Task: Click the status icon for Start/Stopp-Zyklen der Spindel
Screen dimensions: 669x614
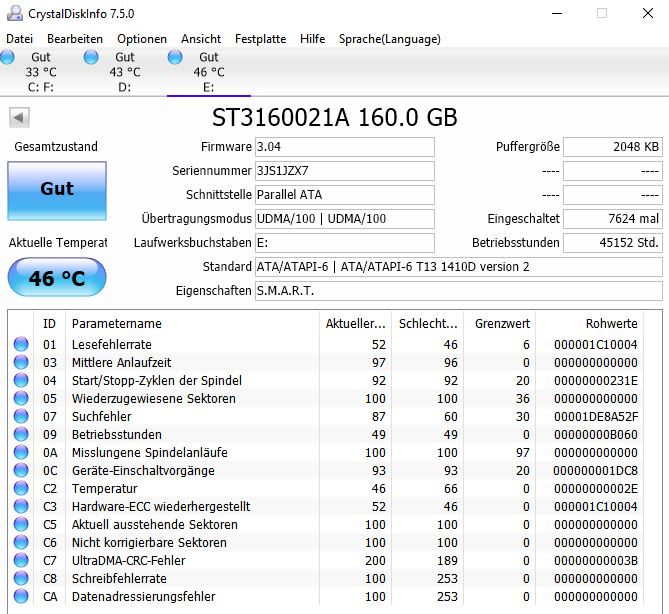Action: (x=21, y=380)
